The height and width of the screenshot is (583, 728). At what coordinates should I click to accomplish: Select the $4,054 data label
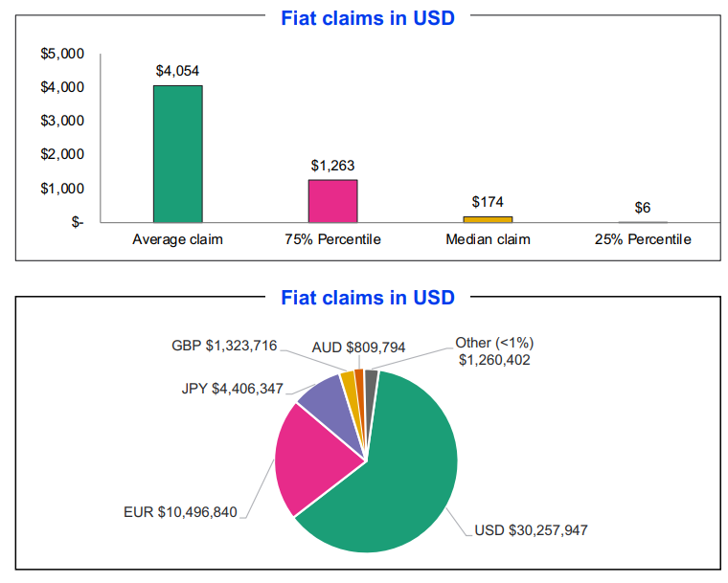click(x=177, y=71)
